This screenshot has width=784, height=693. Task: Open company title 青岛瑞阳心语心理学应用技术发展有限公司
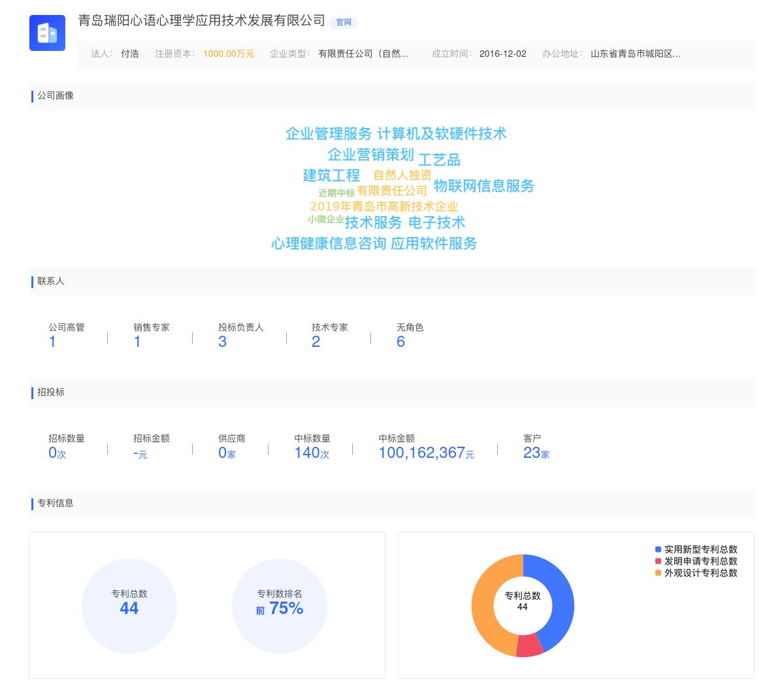(202, 21)
